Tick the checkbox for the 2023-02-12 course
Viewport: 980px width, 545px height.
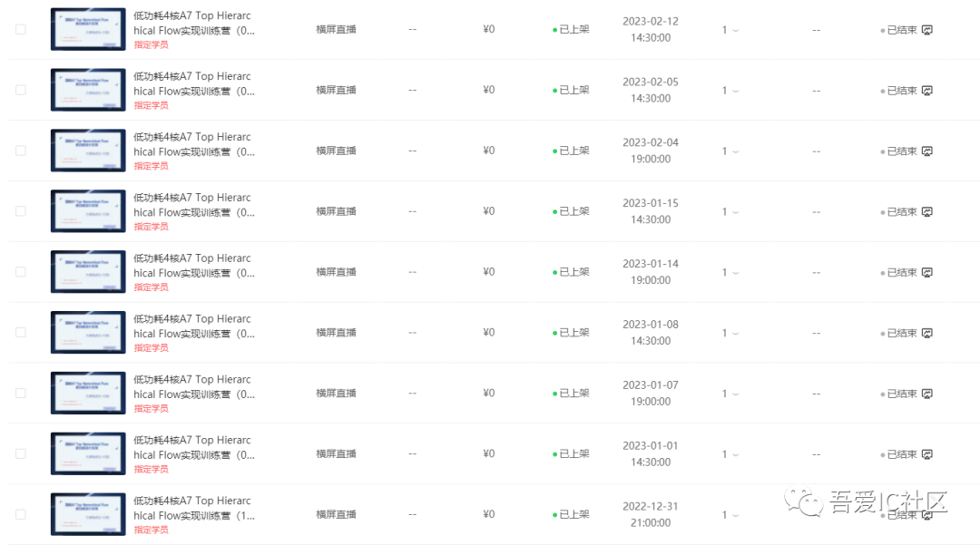21,29
